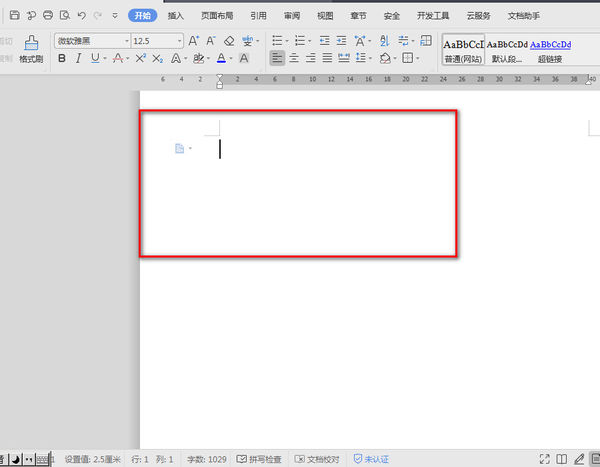
Task: Expand the quick access toolbar customize arrow
Action: tap(114, 16)
